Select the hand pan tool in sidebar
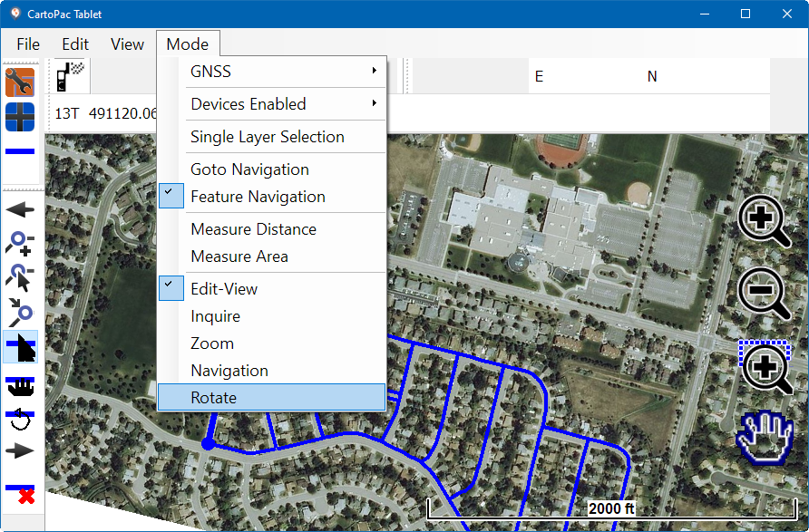Viewport: 809px width, 532px height. click(20, 384)
